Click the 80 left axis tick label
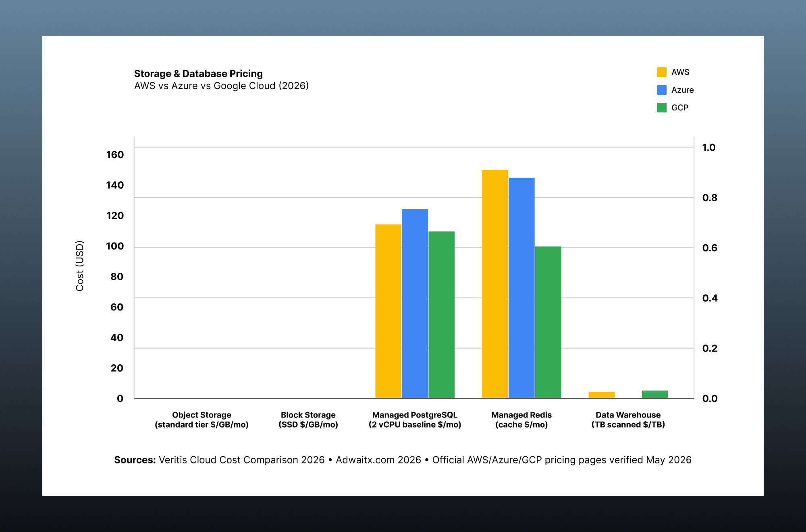 117,277
